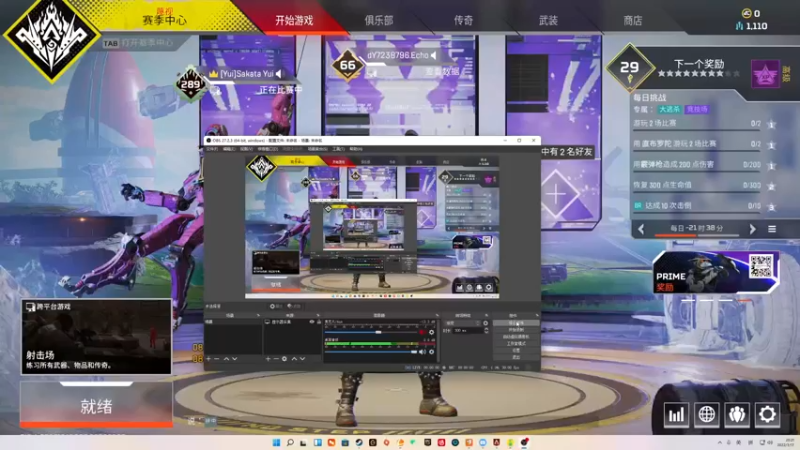
Task: Click the add scene plus icon in OBS
Action: coord(208,359)
